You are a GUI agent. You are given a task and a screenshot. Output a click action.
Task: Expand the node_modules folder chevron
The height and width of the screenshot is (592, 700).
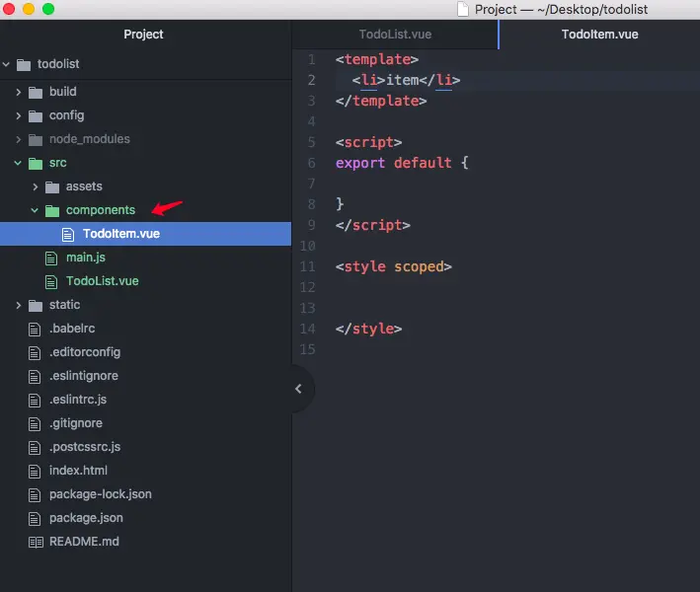[x=19, y=139]
